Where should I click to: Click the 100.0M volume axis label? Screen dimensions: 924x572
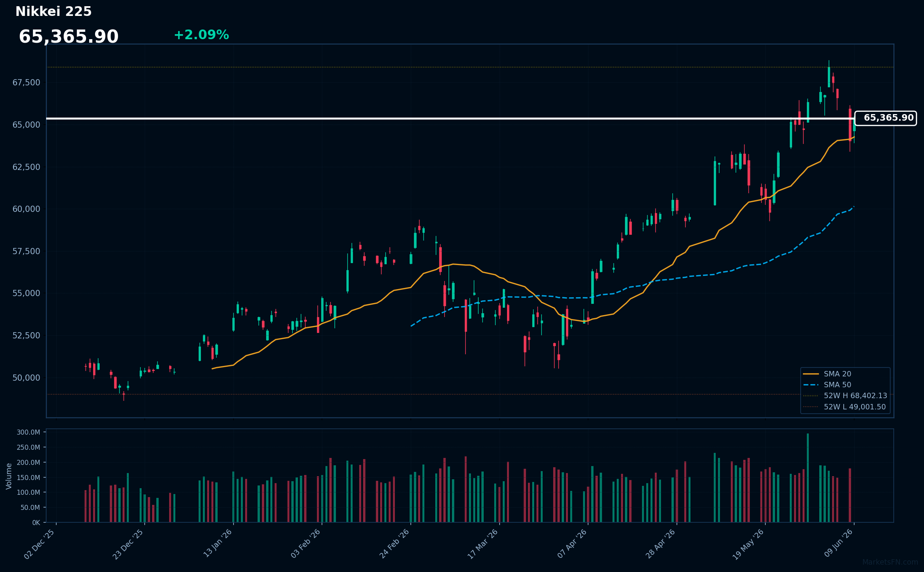(28, 492)
